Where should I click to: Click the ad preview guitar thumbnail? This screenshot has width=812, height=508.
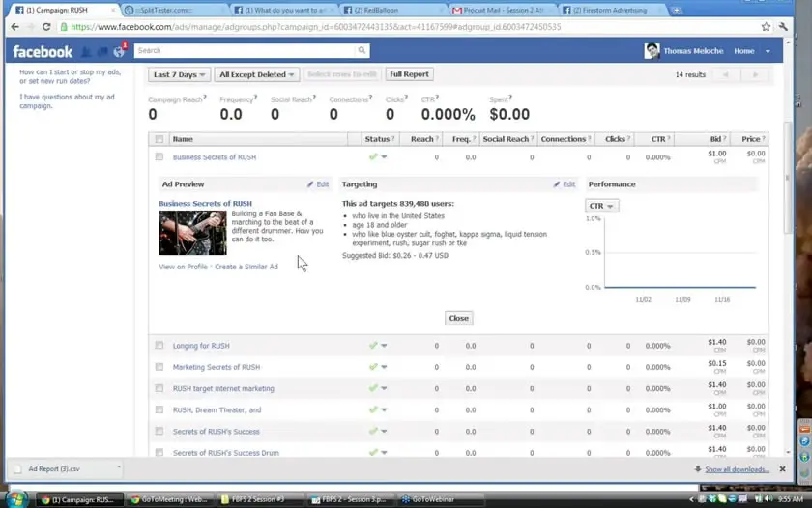(x=192, y=233)
